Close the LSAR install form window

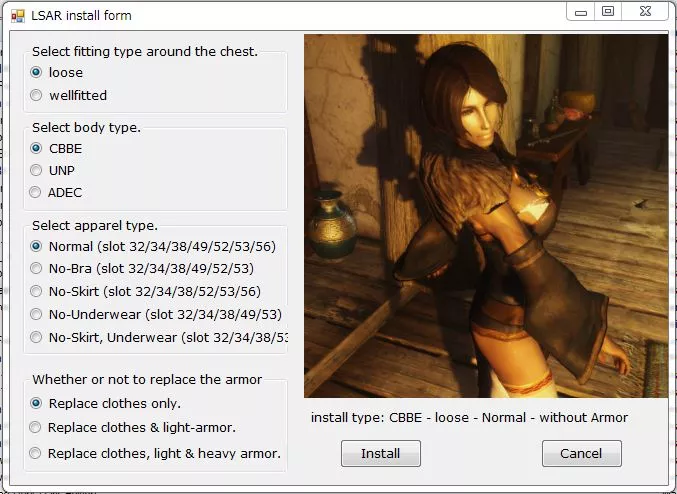645,12
